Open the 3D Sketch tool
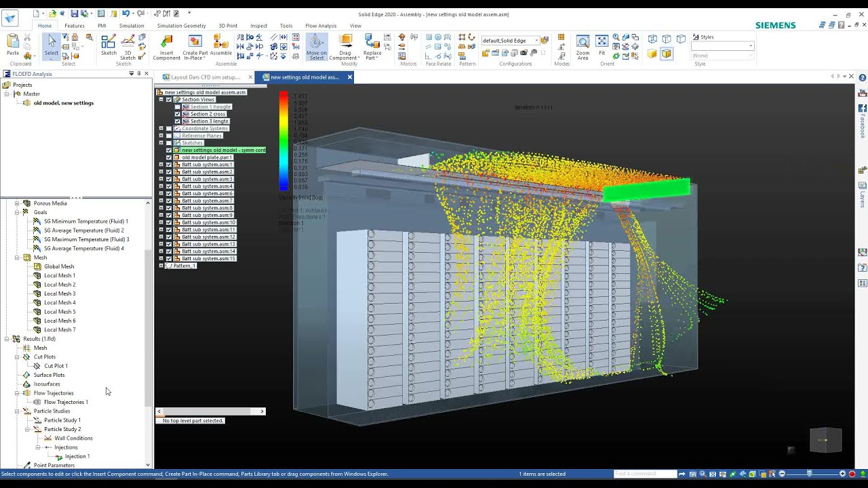 click(x=127, y=47)
